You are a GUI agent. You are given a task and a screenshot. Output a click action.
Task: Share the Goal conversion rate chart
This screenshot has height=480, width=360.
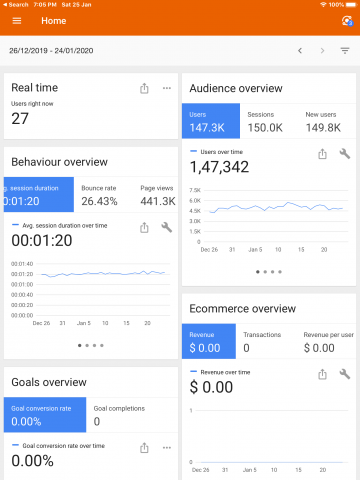[x=144, y=448]
